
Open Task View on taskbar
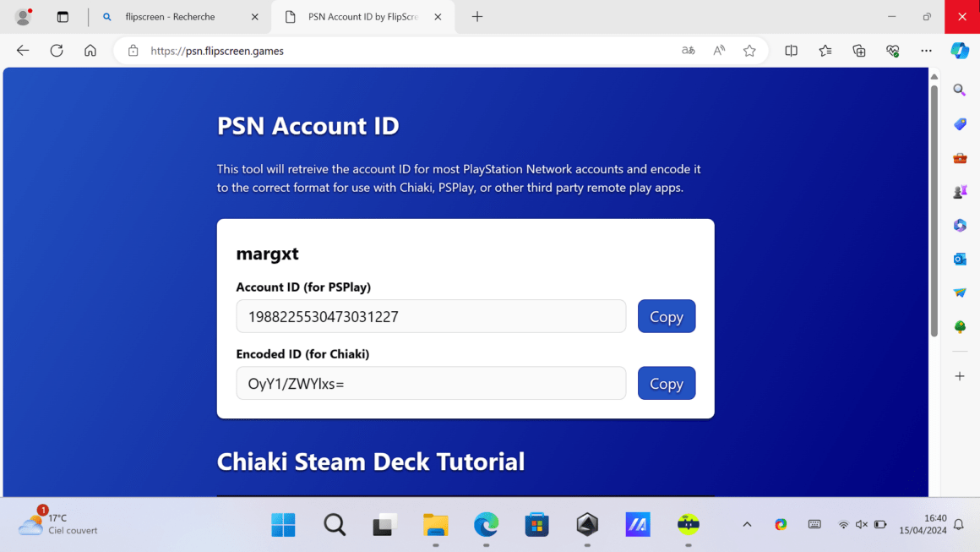(x=385, y=525)
